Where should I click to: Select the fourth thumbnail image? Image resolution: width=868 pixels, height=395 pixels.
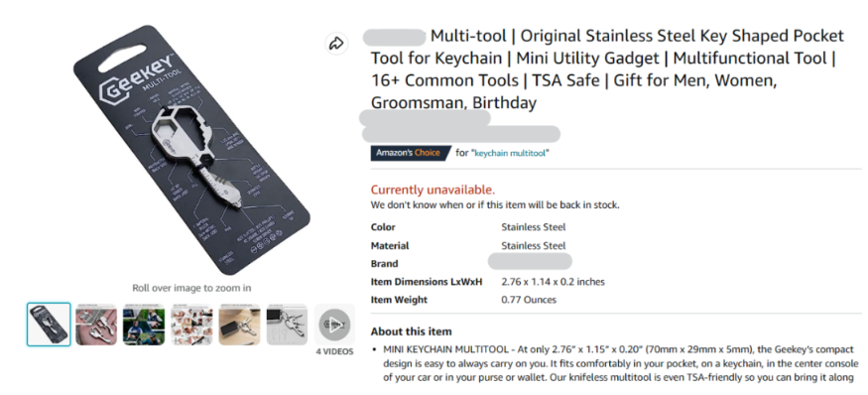click(191, 325)
